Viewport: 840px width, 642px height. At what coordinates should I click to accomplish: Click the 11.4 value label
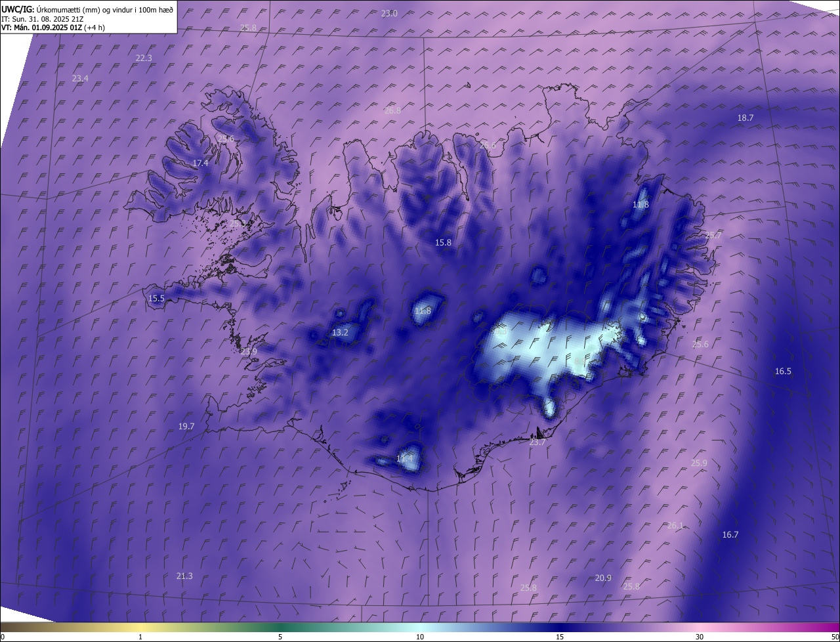405,458
